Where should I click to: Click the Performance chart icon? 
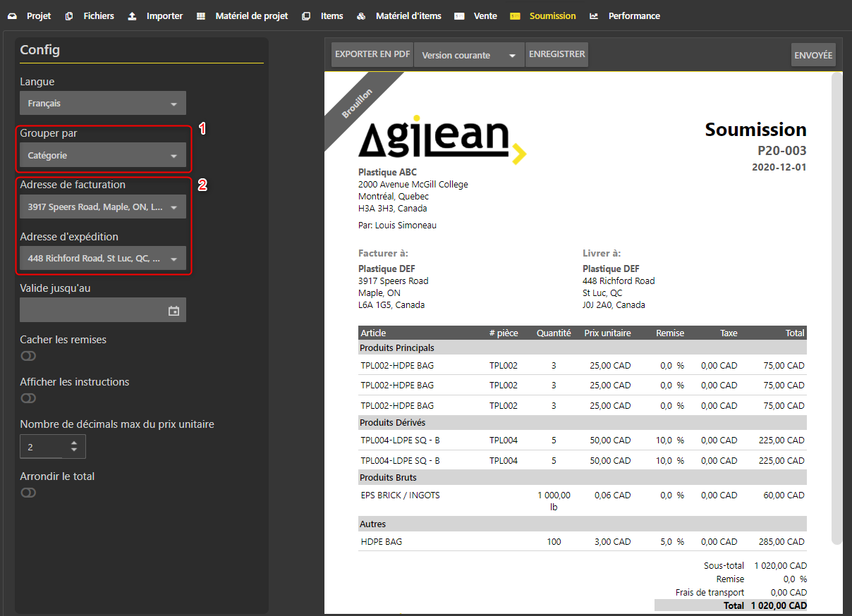(x=594, y=16)
